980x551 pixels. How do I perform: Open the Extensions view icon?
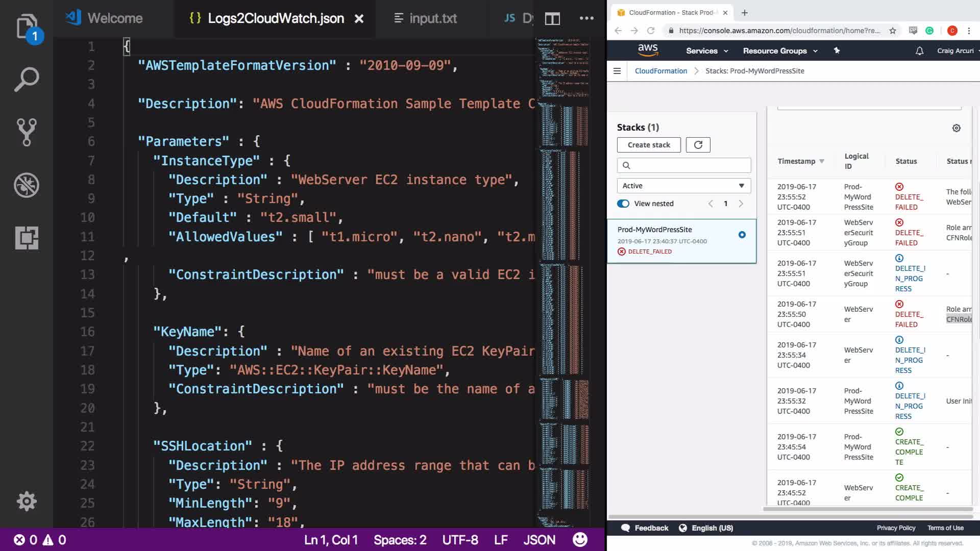(x=27, y=238)
